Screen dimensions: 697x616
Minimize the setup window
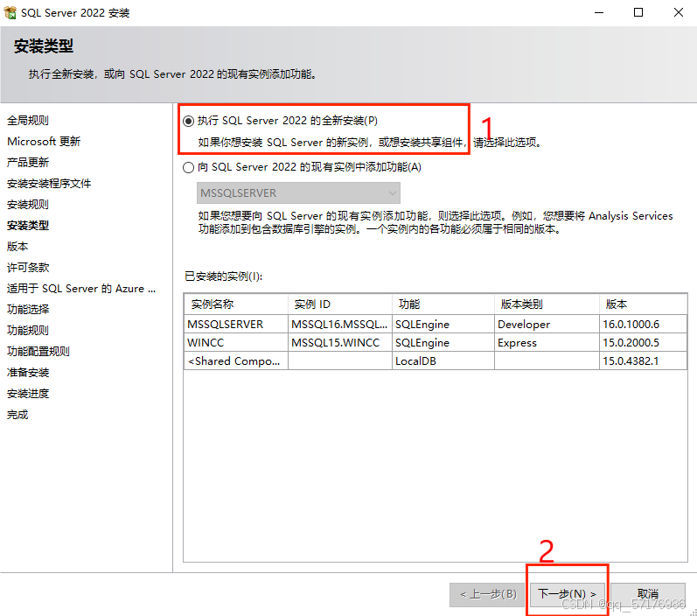pyautogui.click(x=599, y=12)
